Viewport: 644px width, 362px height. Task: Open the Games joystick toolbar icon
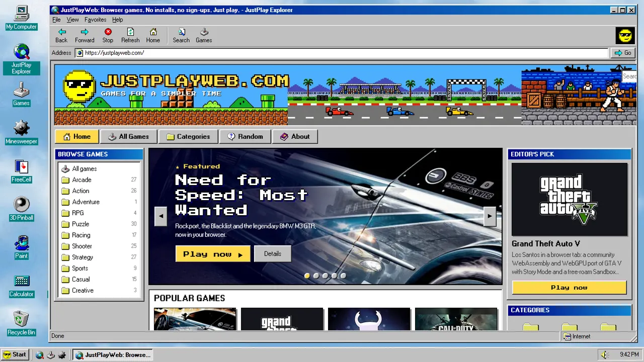tap(204, 35)
